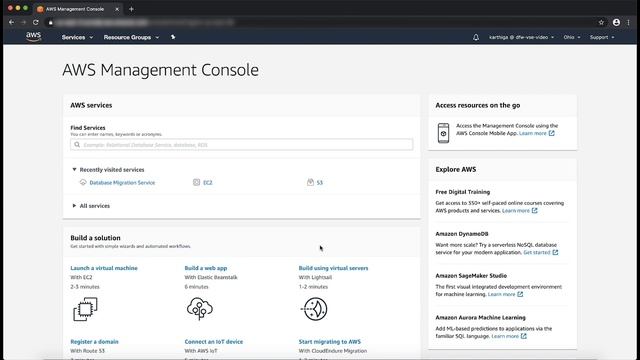Open the EC2 recently visited link
This screenshot has width=640, height=360.
[208, 182]
